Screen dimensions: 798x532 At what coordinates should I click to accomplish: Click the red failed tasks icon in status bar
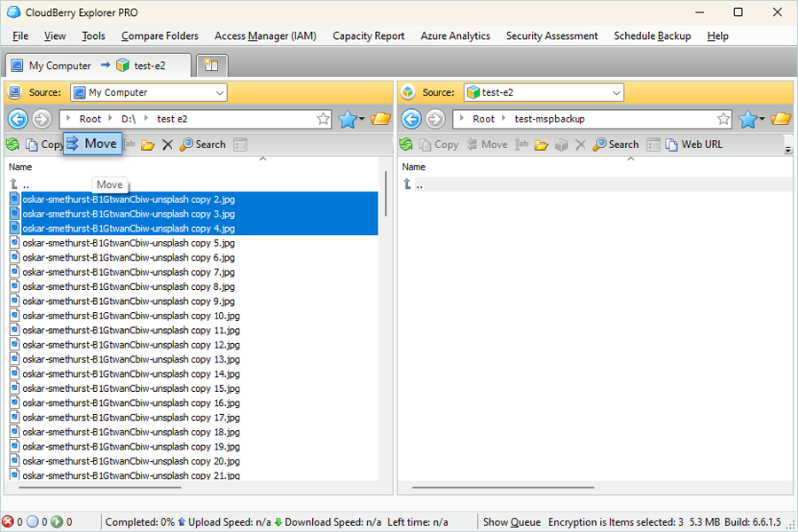pyautogui.click(x=8, y=522)
